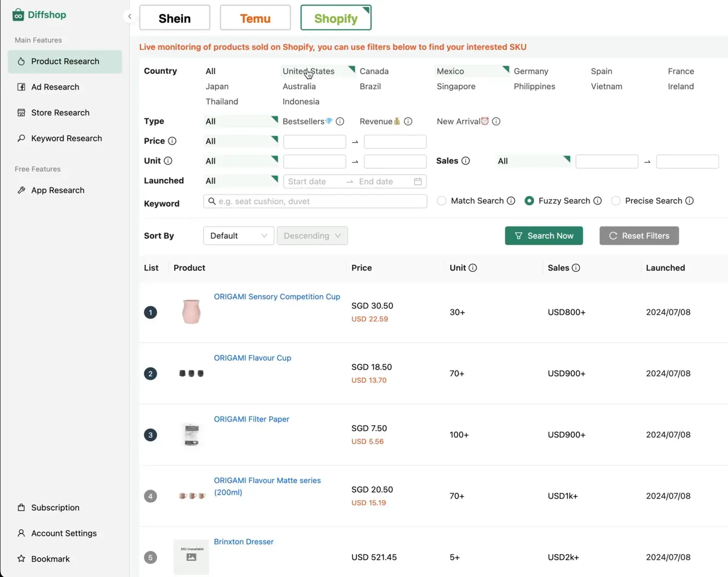Click the Reset Filters button
728x577 pixels.
[639, 236]
